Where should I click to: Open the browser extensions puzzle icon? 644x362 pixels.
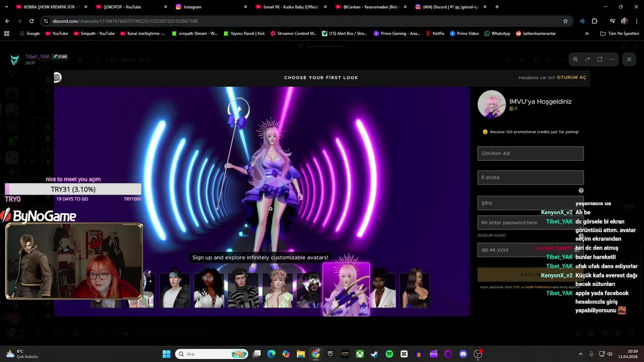(x=594, y=21)
